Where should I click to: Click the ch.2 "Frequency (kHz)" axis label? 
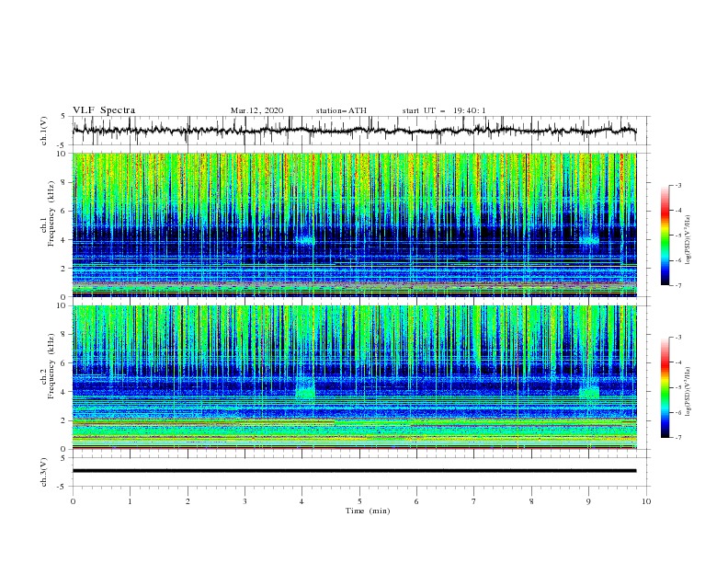51,366
